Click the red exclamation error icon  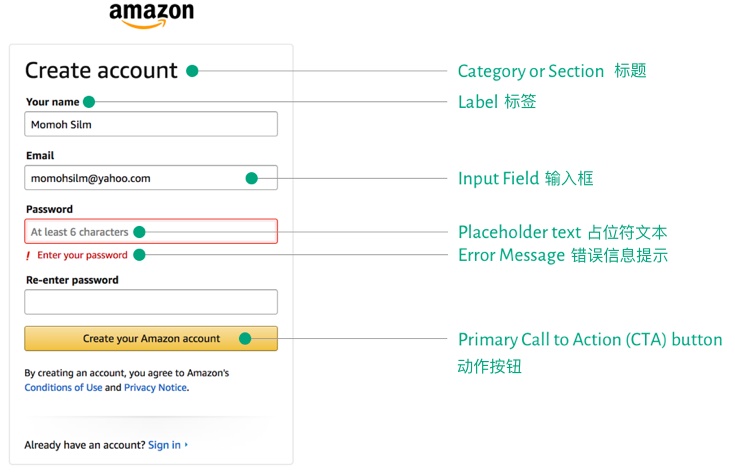[28, 256]
